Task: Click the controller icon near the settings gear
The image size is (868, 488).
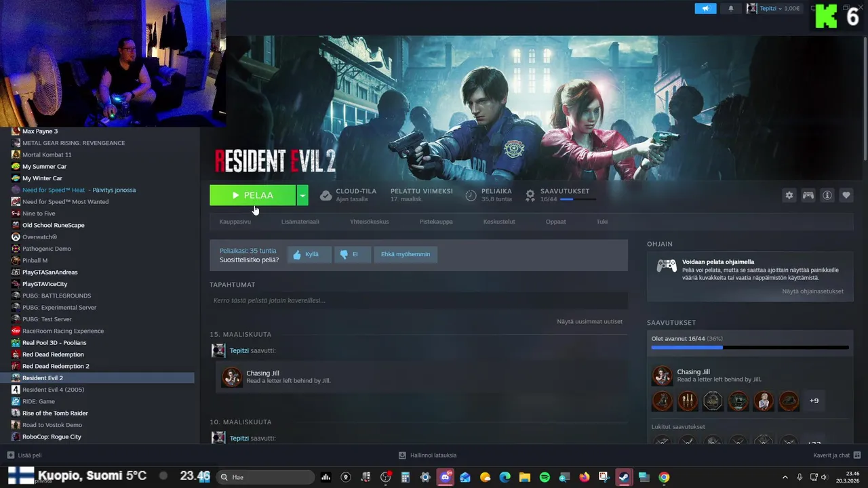Action: click(808, 195)
